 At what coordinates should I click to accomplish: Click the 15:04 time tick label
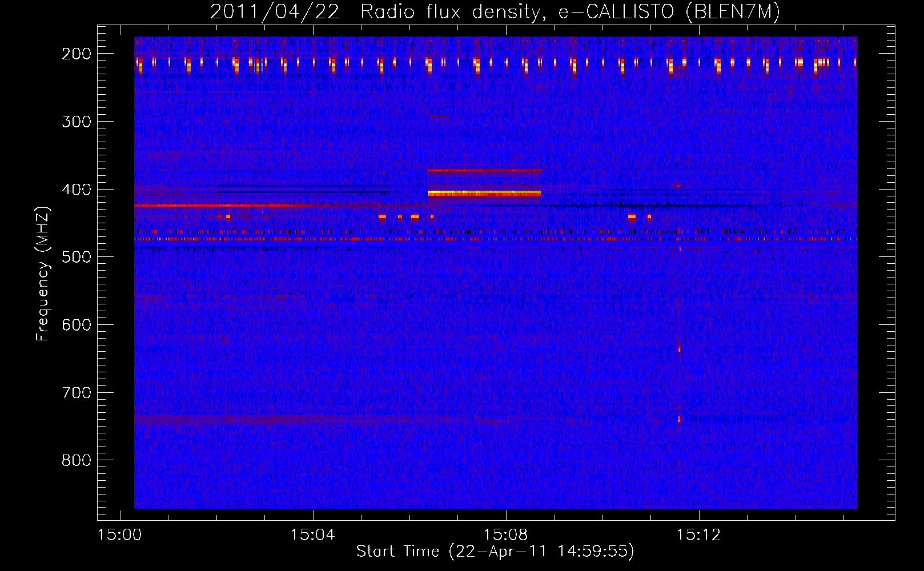click(312, 535)
